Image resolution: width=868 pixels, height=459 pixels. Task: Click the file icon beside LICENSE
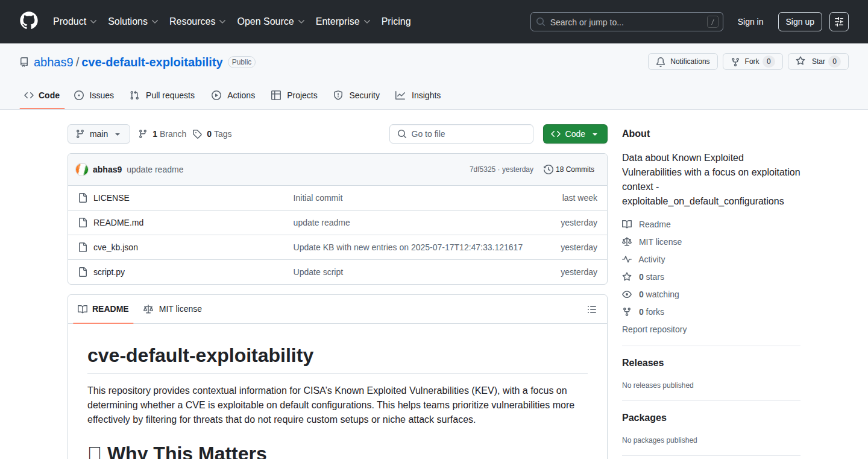click(x=83, y=198)
